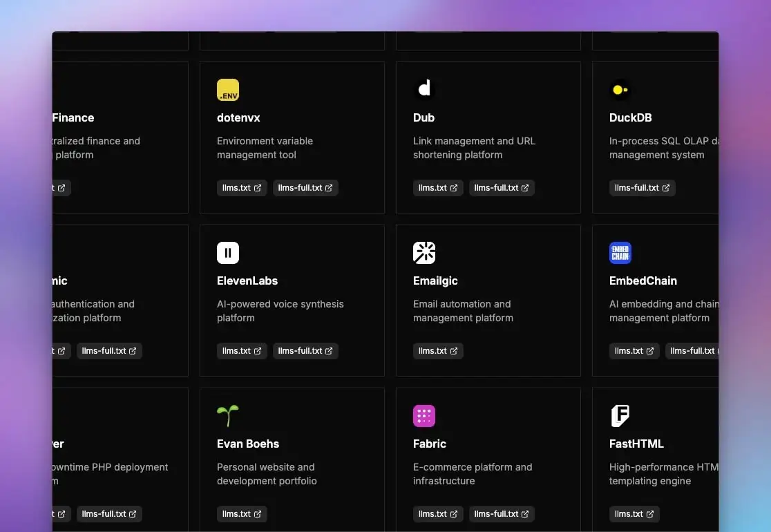Click the EmbedChain blue badge logo

[x=620, y=253]
